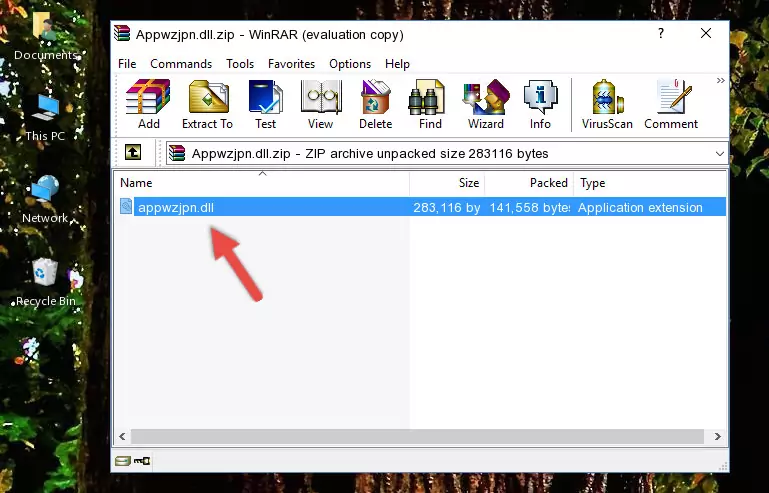Open the Options menu
769x493 pixels.
click(350, 64)
